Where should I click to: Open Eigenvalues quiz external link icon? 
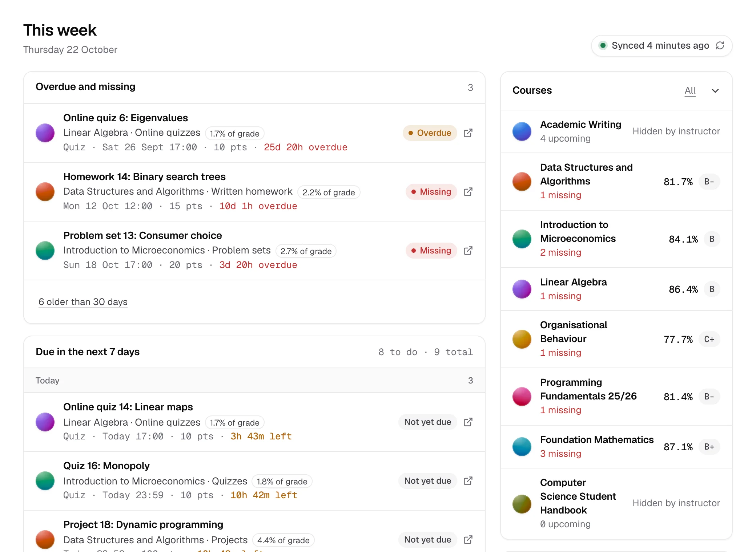(x=468, y=133)
